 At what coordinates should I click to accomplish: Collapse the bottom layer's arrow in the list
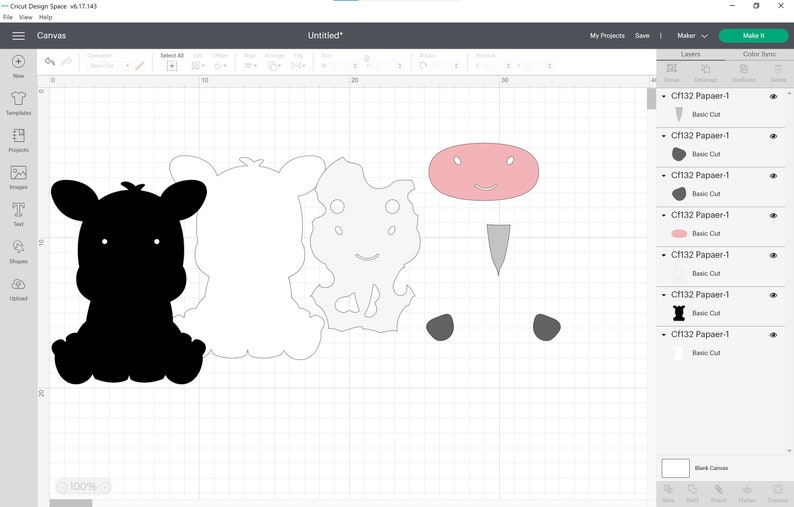pyautogui.click(x=664, y=335)
